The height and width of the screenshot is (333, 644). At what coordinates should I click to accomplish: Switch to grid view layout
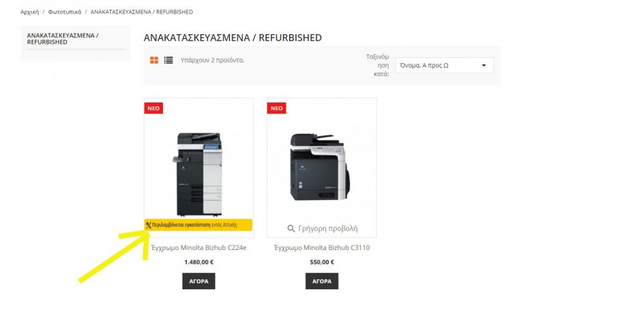pos(154,61)
